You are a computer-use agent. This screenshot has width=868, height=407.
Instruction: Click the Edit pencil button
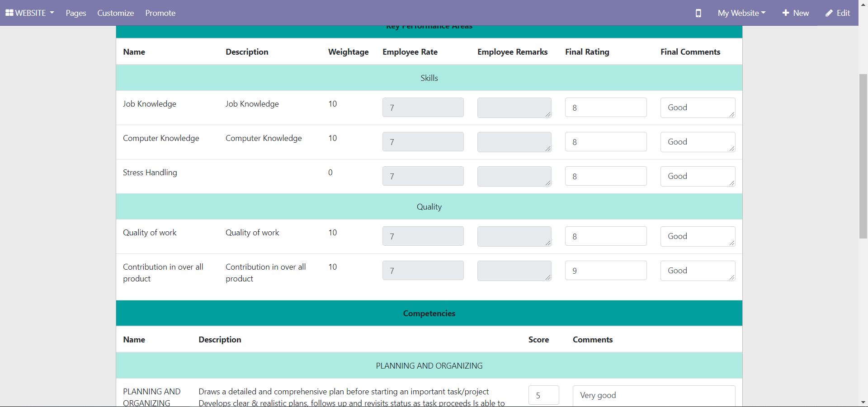point(838,13)
